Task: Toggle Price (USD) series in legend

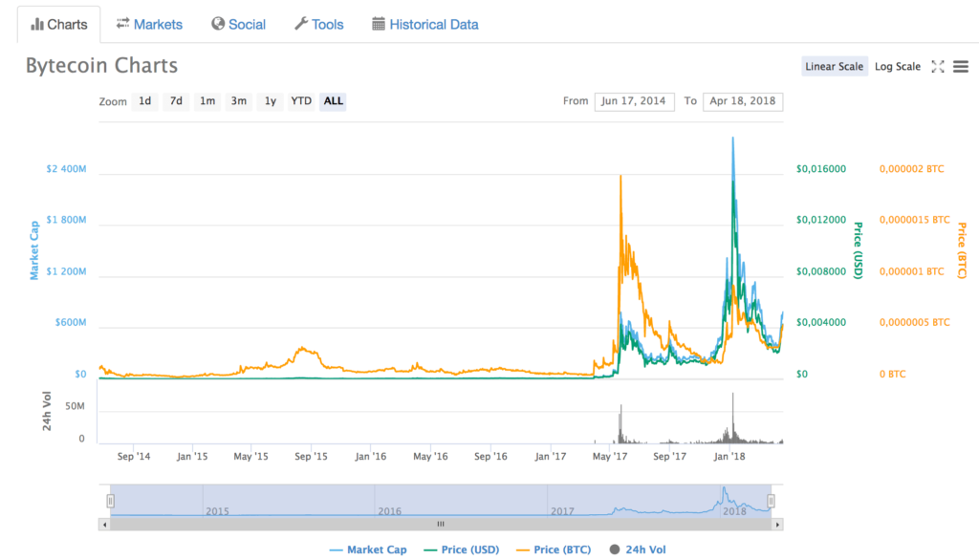Action: [x=462, y=550]
